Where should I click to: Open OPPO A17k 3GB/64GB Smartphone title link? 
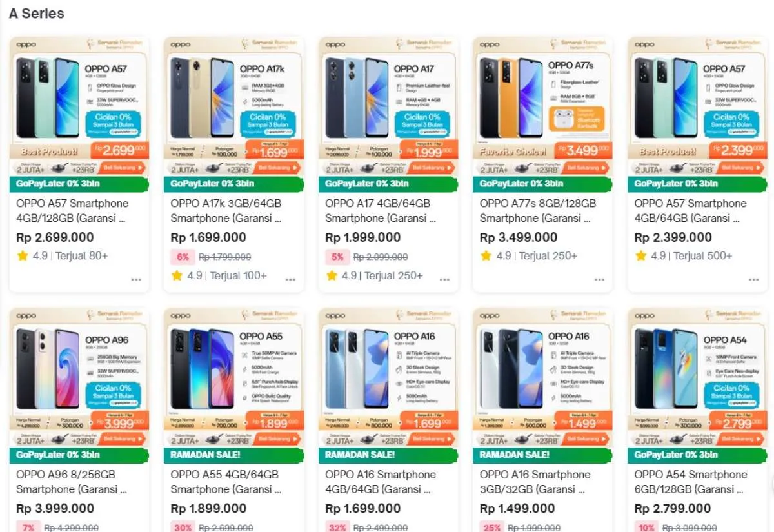[226, 211]
